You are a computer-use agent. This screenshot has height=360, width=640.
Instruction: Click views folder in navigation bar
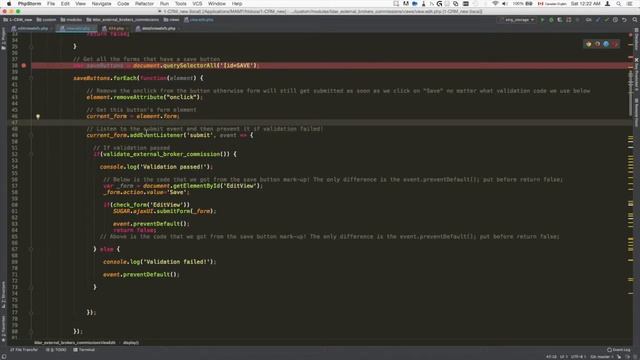pos(171,20)
